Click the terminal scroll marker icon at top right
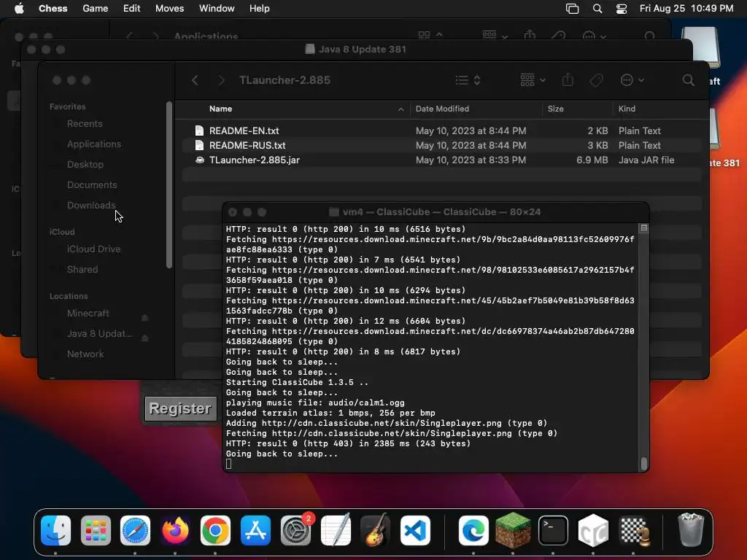 [643, 228]
